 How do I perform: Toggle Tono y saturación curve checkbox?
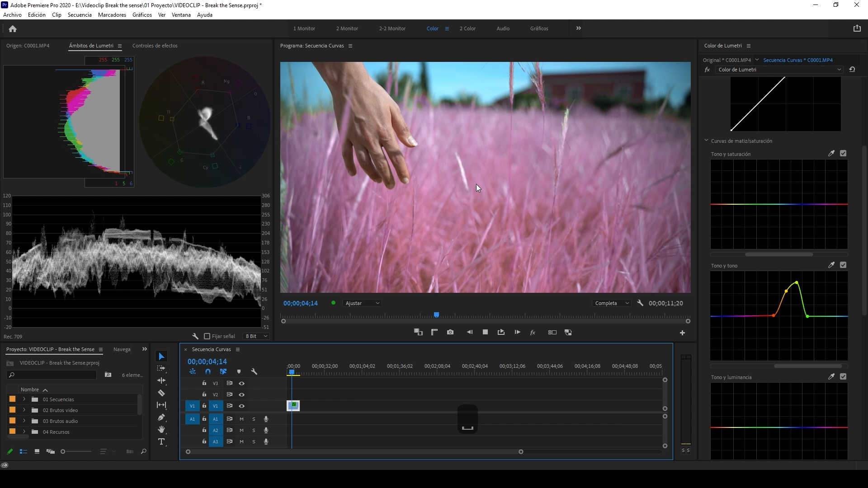coord(843,154)
